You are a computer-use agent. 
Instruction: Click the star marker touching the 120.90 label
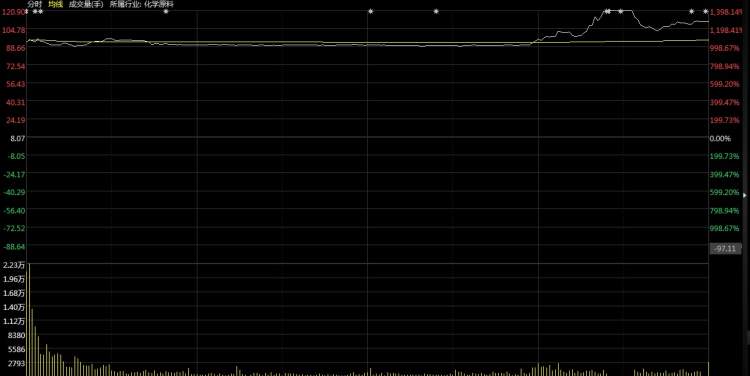point(27,11)
